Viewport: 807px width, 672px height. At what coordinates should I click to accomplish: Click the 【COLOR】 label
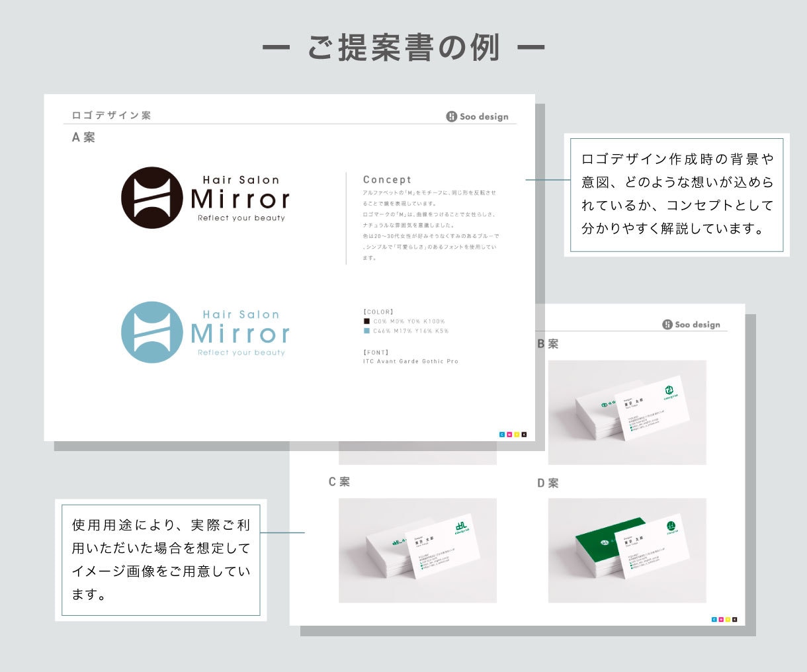pyautogui.click(x=378, y=312)
